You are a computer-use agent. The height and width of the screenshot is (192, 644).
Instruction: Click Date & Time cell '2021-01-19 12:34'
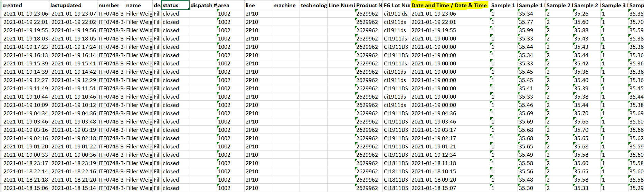(x=450, y=155)
